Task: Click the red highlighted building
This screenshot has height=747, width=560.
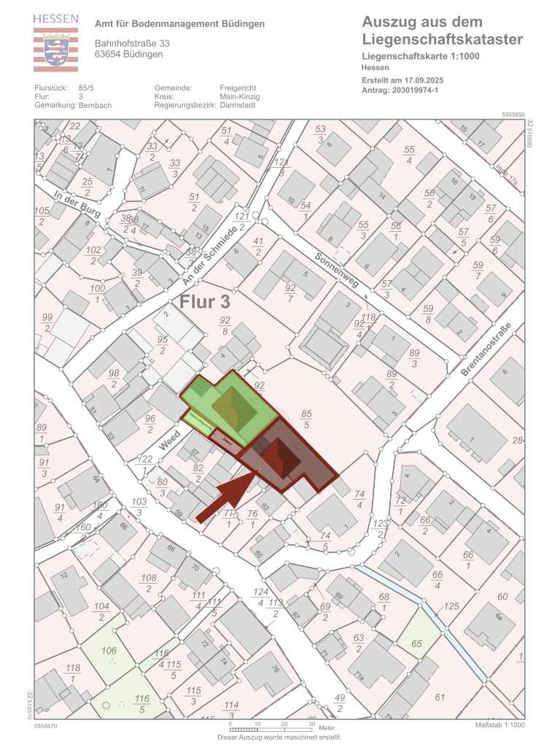Action: pos(279,458)
